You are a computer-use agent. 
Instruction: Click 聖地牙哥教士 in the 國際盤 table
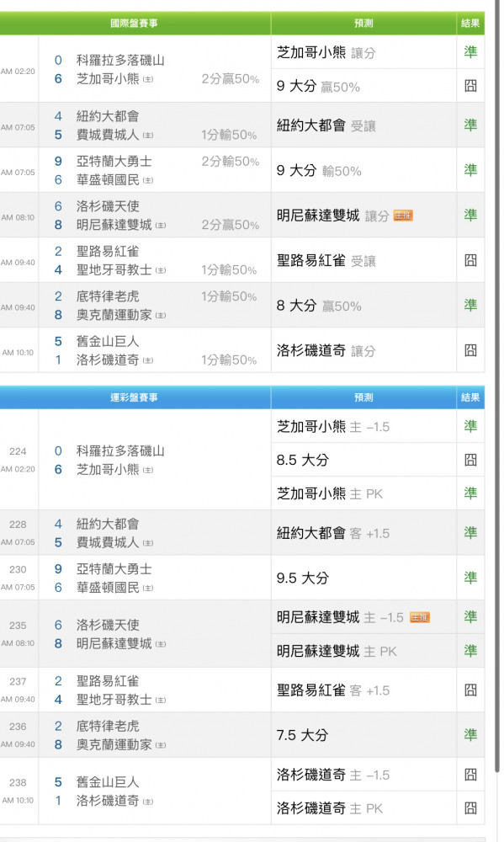[x=114, y=269]
